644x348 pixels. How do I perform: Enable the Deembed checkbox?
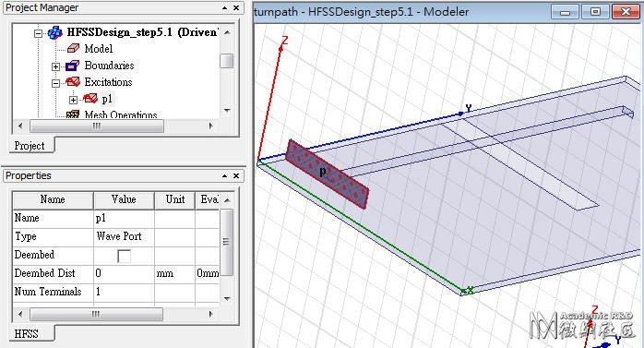[124, 256]
